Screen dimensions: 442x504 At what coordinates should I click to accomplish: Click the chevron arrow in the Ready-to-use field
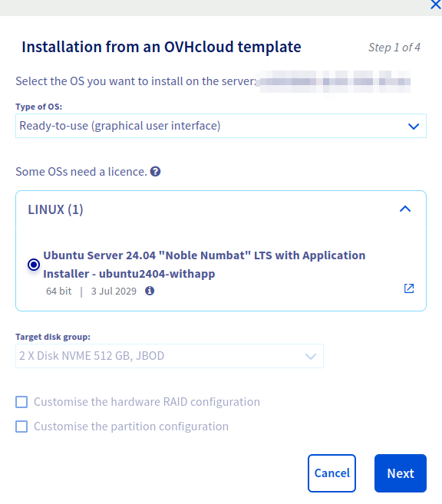414,127
